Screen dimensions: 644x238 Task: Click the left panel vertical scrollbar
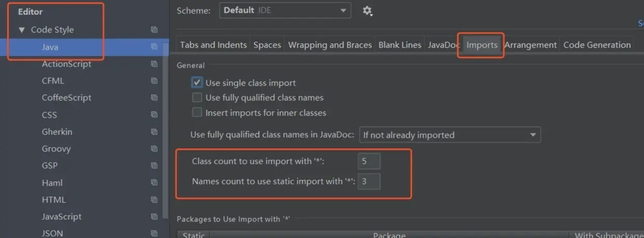[x=166, y=130]
